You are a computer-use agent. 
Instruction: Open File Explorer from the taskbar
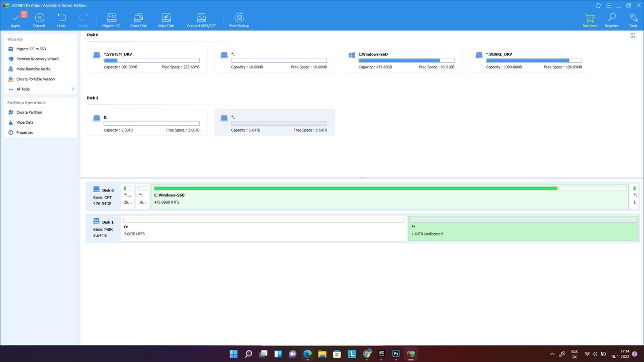(x=322, y=353)
